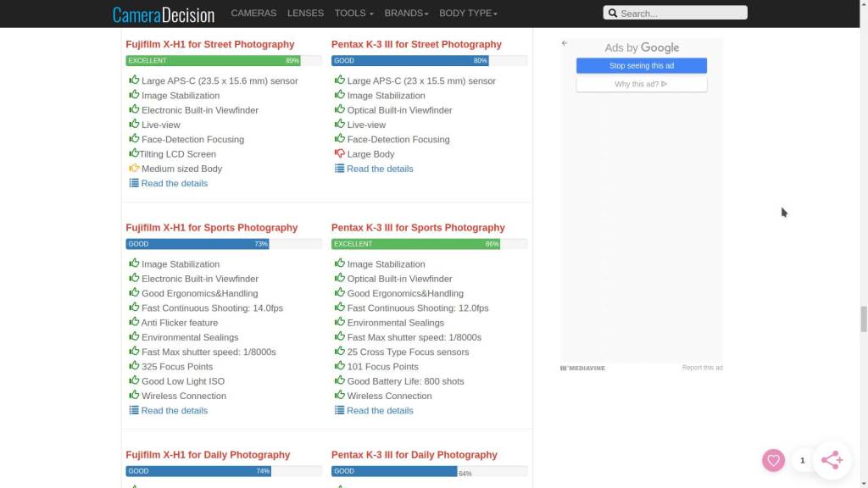
Task: Click Fujifilm Sports GOOD 73% score bar
Action: click(197, 244)
